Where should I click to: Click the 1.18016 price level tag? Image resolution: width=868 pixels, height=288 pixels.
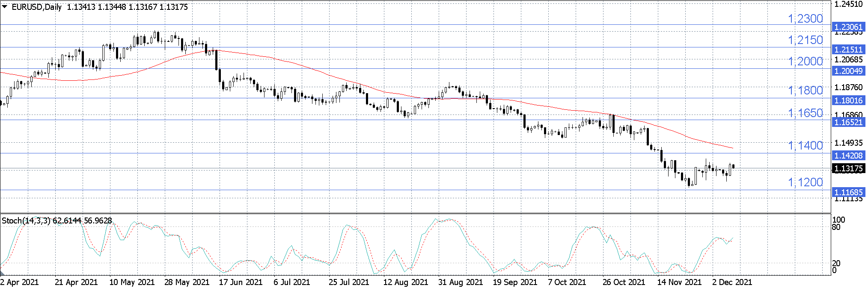pos(848,100)
